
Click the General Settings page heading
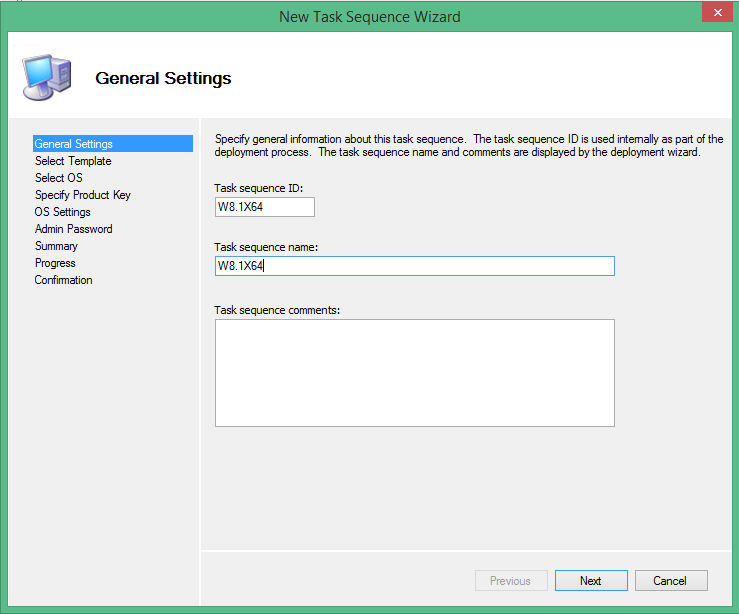tap(163, 78)
